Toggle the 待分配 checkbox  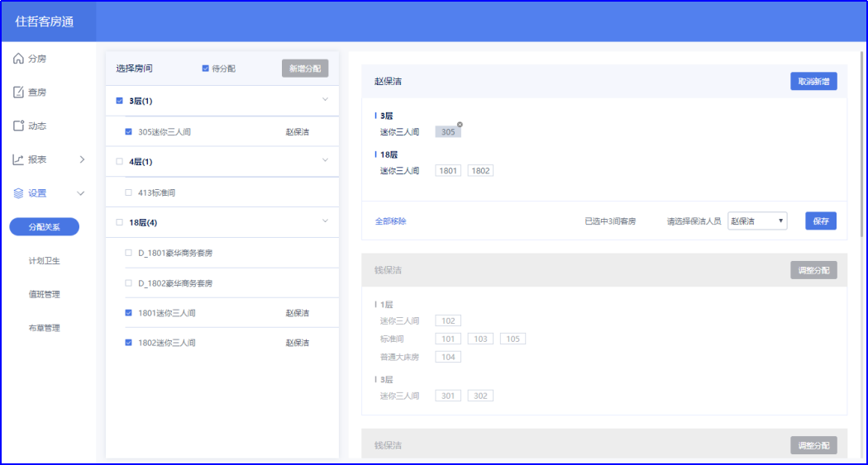coord(205,69)
